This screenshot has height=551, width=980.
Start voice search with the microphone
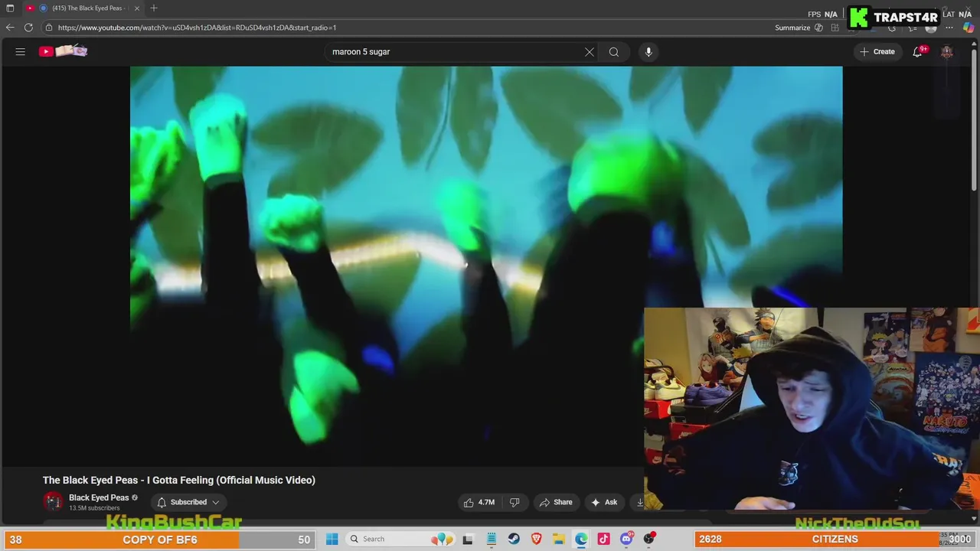point(648,51)
